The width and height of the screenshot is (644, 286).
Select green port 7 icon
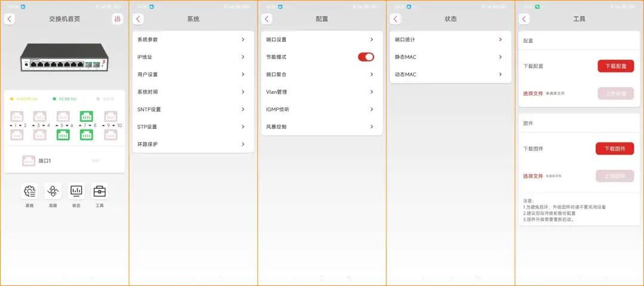[x=86, y=116]
